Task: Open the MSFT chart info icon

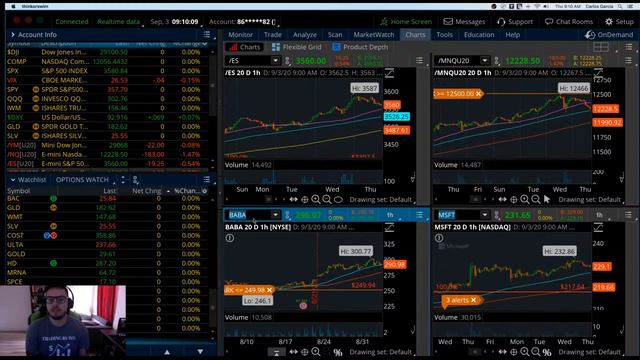Action: click(439, 238)
